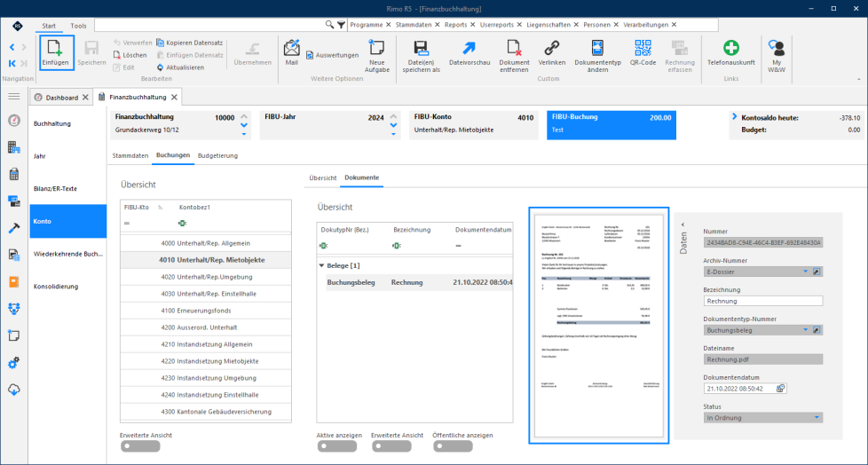Screen dimensions: 868x465
Task: Open My W&W person icon
Action: click(x=777, y=48)
